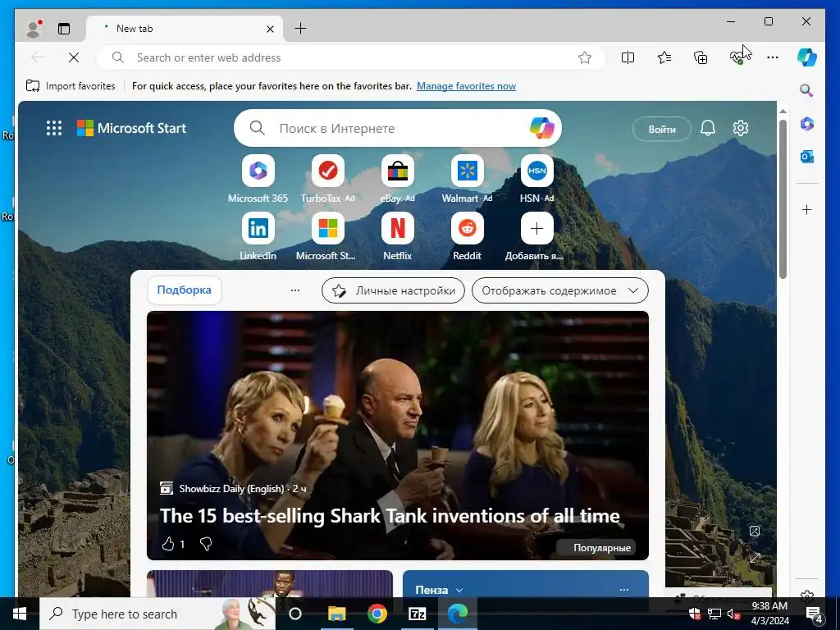Expand background to full view icon

tap(755, 558)
